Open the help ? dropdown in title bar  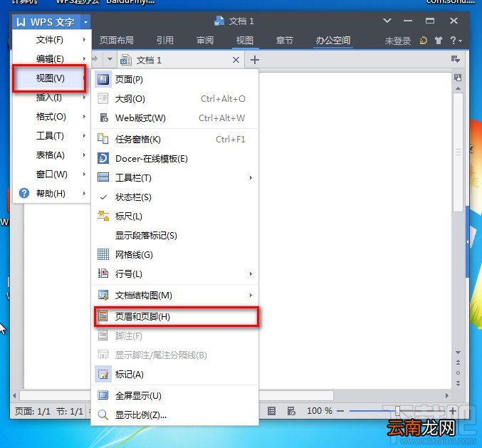[x=456, y=41]
